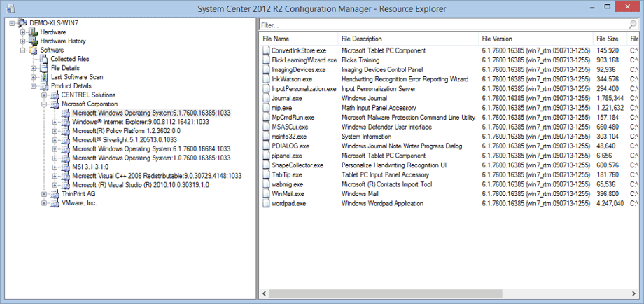Click the File Details node icon
The height and width of the screenshot is (304, 644).
click(x=44, y=68)
